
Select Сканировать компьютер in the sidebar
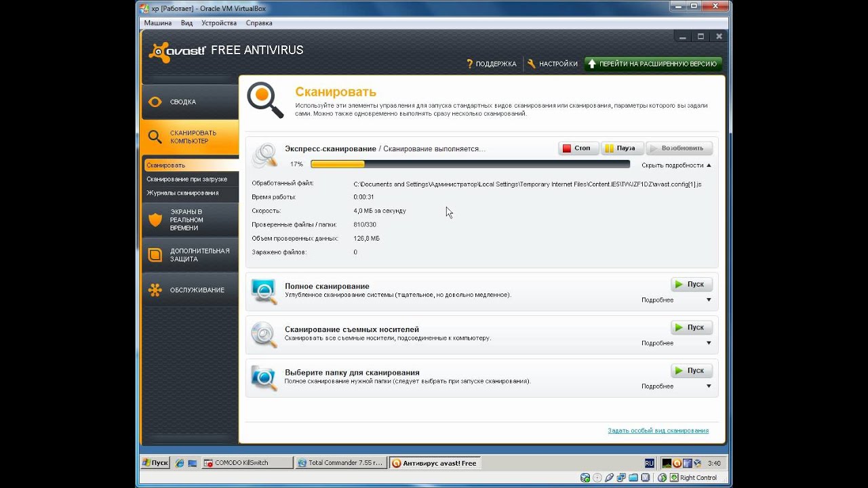click(190, 137)
